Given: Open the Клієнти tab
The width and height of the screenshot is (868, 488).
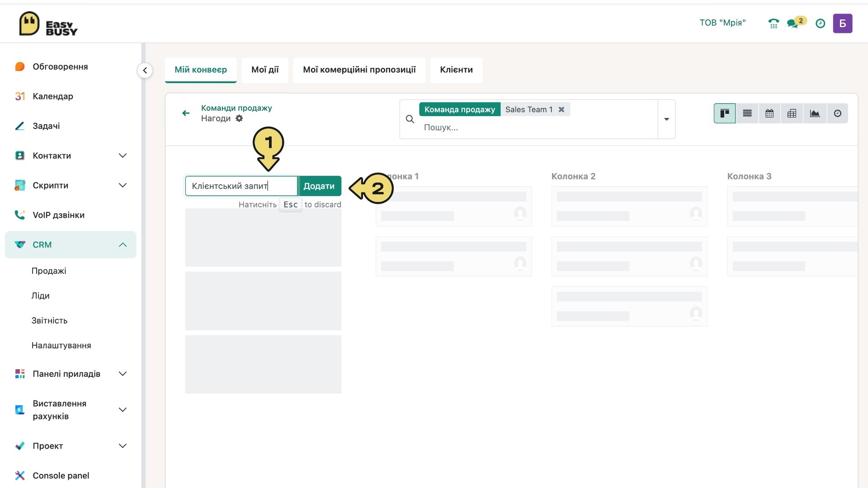Looking at the screenshot, I should coord(457,70).
